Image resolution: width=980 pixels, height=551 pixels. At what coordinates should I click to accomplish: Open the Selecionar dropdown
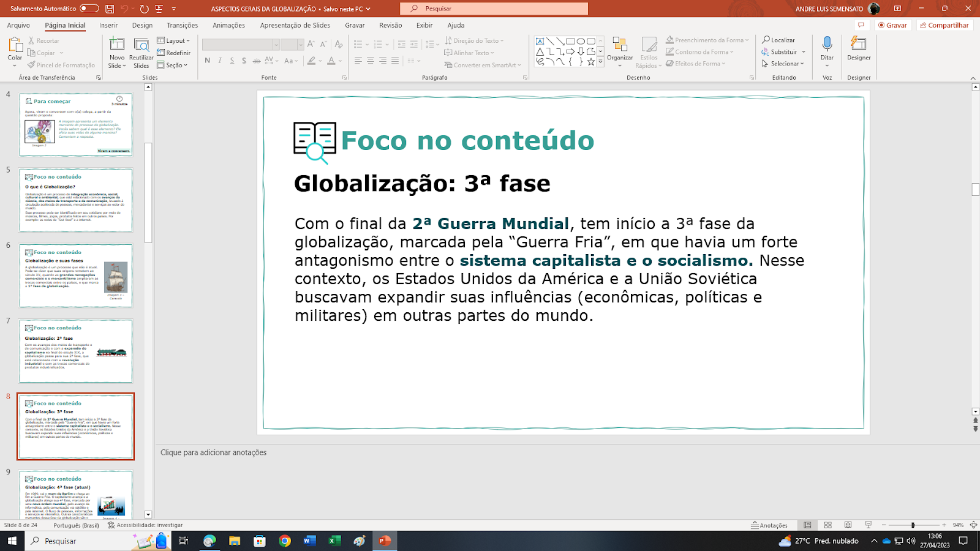[x=783, y=64]
